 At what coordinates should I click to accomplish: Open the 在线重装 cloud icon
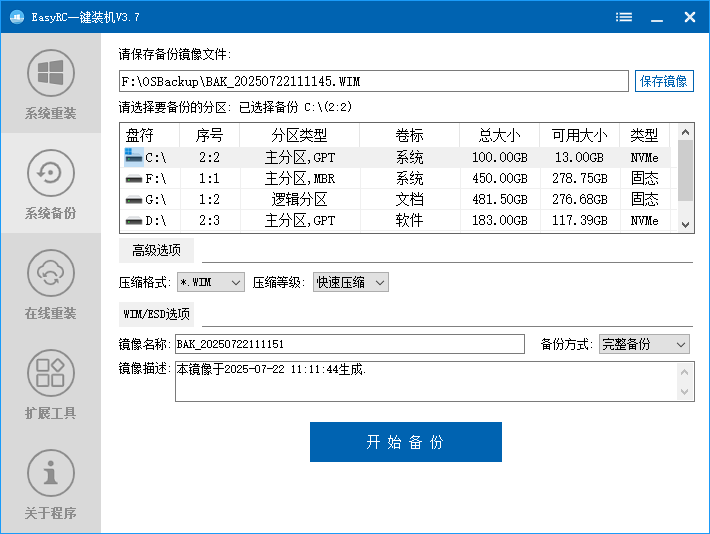pyautogui.click(x=50, y=273)
